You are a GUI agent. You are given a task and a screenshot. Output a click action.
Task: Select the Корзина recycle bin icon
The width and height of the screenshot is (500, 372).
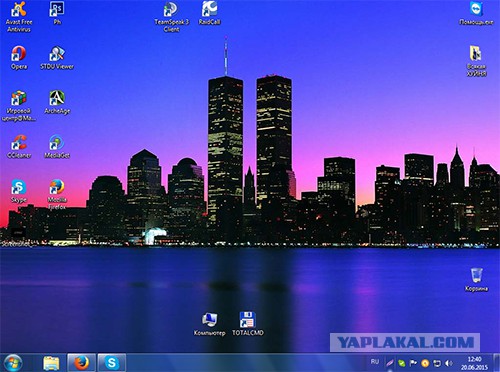click(476, 279)
